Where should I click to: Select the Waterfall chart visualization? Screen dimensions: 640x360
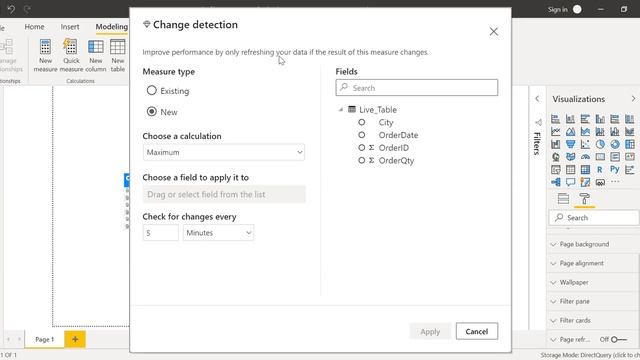pyautogui.click(x=556, y=144)
